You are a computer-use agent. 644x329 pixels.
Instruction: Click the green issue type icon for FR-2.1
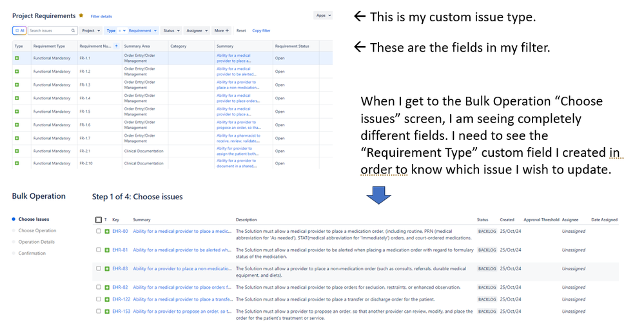tap(17, 151)
